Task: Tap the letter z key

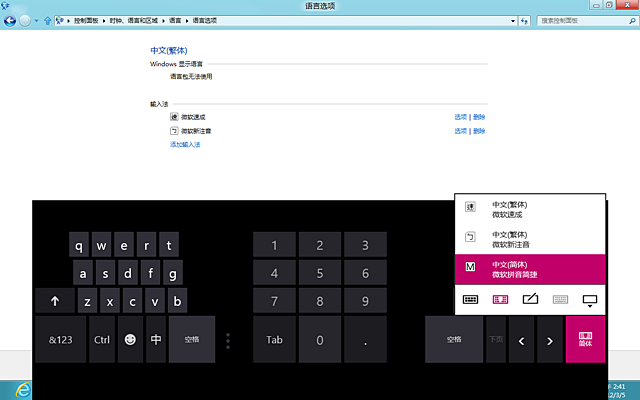Action: tap(87, 301)
